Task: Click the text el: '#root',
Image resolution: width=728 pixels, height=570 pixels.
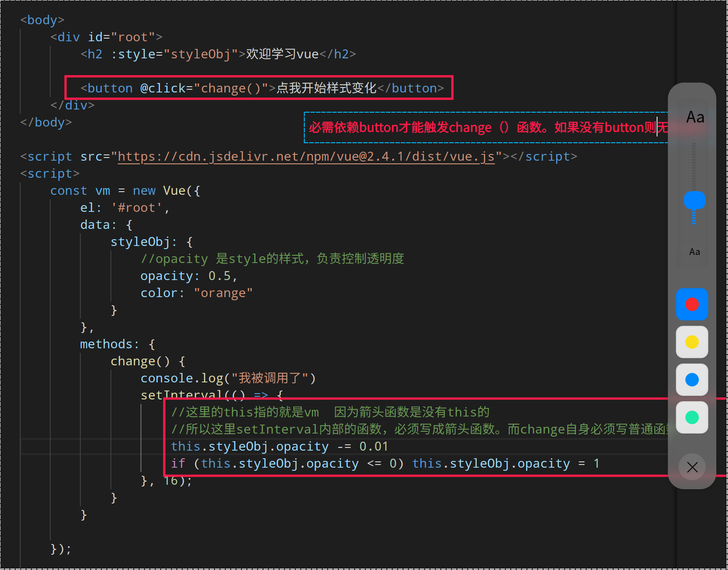Action: [x=125, y=208]
